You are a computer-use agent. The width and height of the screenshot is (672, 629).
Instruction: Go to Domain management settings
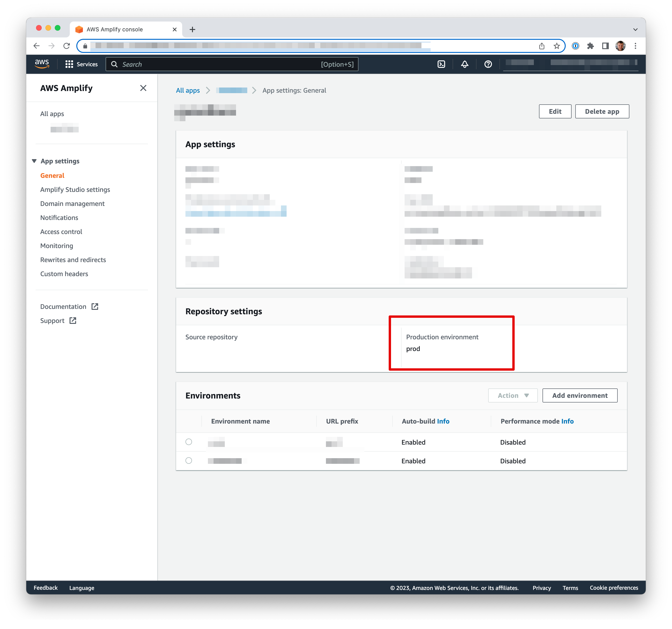point(72,204)
